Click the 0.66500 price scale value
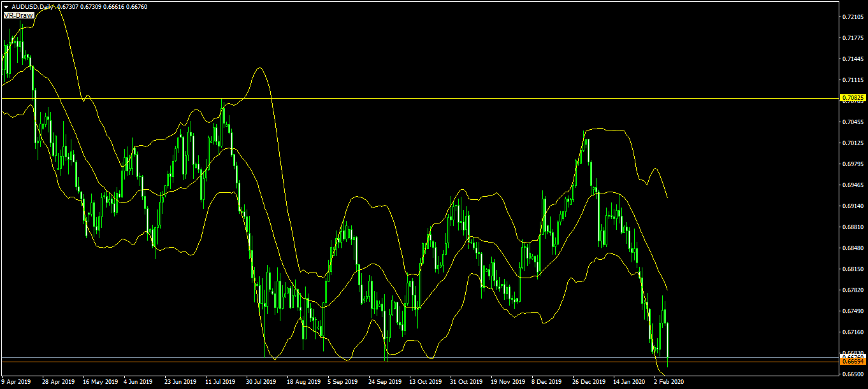This screenshot has width=868, height=389. click(853, 374)
